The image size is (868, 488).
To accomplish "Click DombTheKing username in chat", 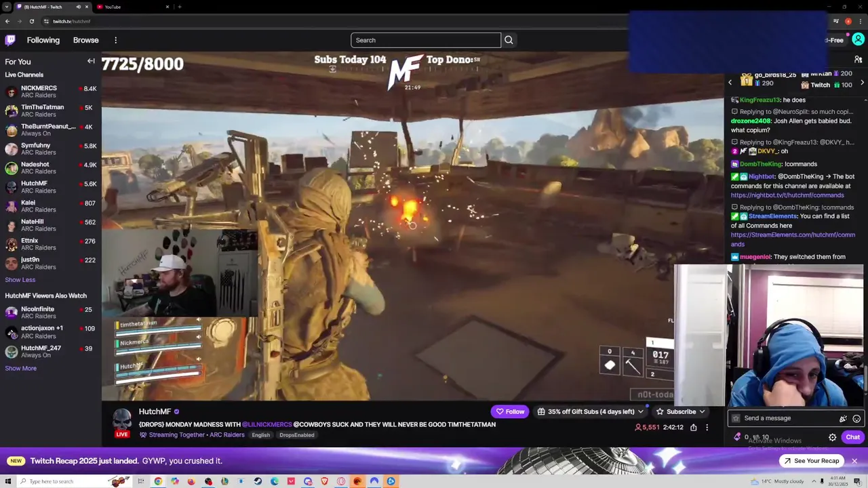I will coord(760,164).
